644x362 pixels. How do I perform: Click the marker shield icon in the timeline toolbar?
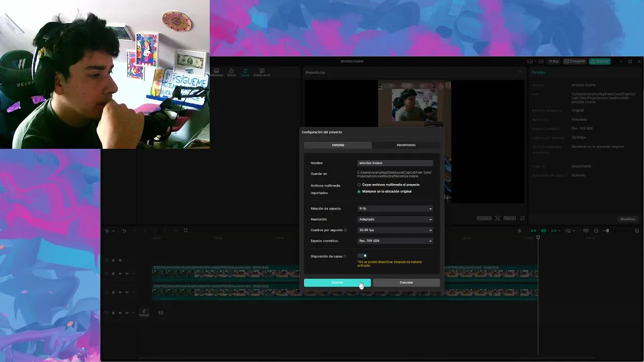click(x=185, y=231)
